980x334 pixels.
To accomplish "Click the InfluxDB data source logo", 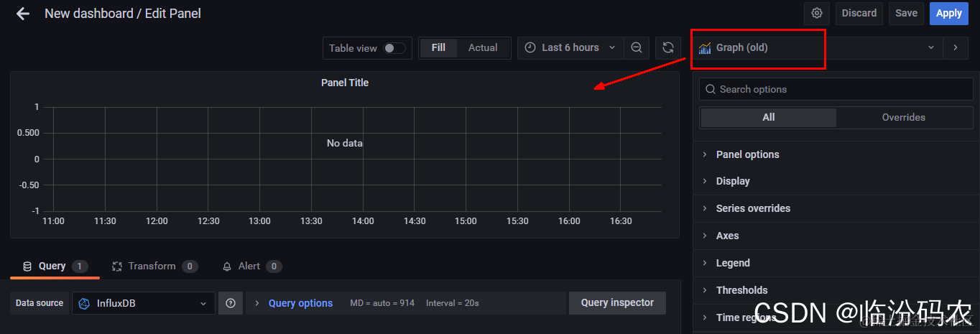I will coord(84,303).
